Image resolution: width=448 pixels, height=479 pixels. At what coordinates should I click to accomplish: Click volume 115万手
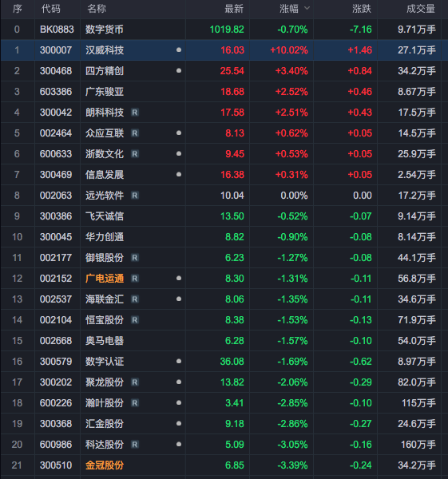418,403
